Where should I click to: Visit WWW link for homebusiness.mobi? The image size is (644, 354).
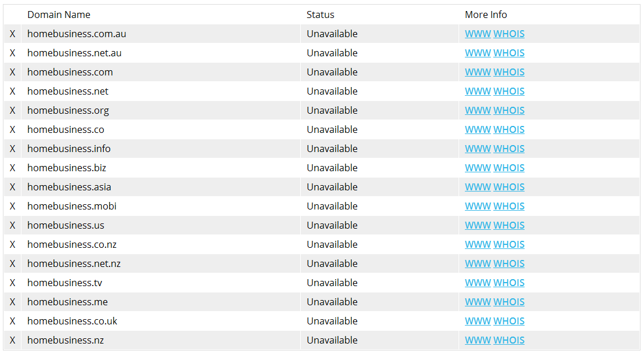(x=478, y=206)
